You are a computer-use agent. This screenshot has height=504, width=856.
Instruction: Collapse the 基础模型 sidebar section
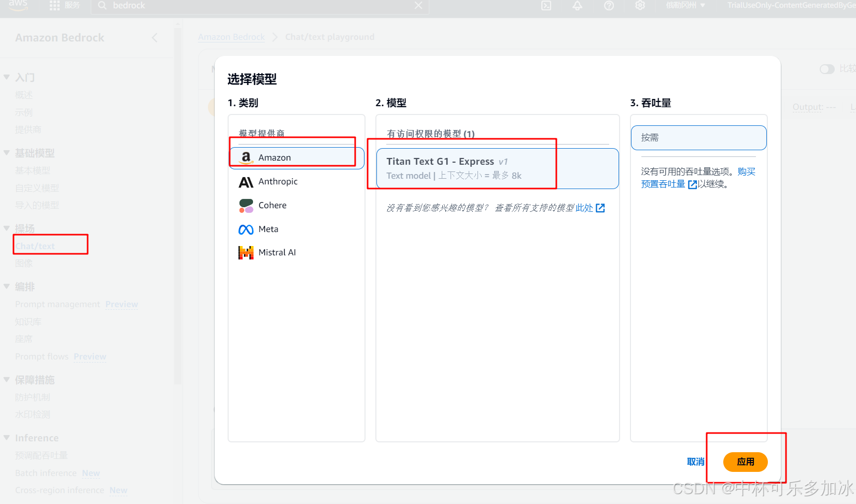[x=7, y=153]
